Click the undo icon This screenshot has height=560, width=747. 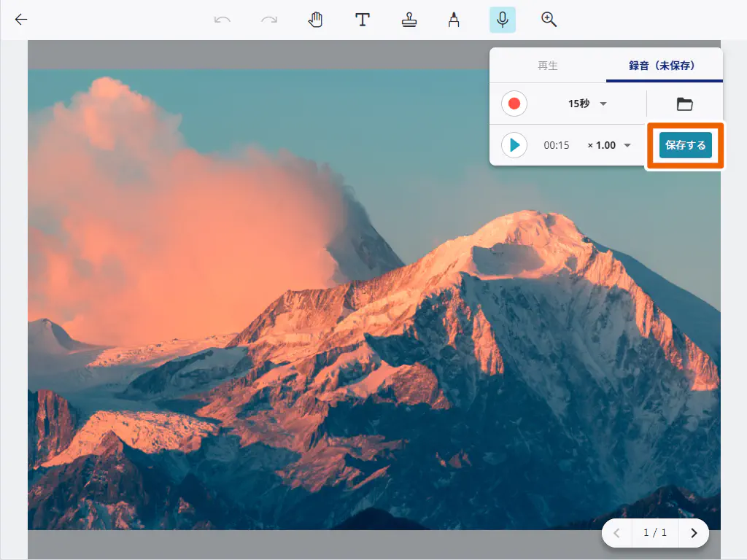pyautogui.click(x=222, y=20)
